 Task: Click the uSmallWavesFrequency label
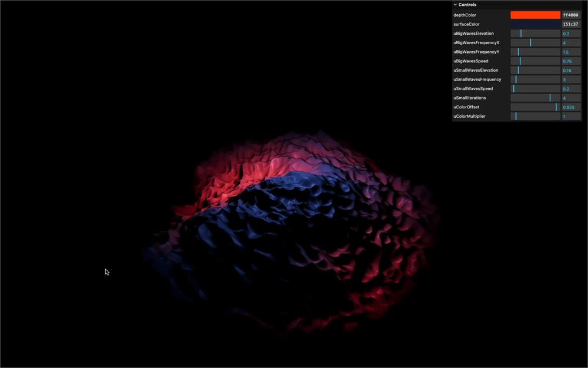(477, 79)
